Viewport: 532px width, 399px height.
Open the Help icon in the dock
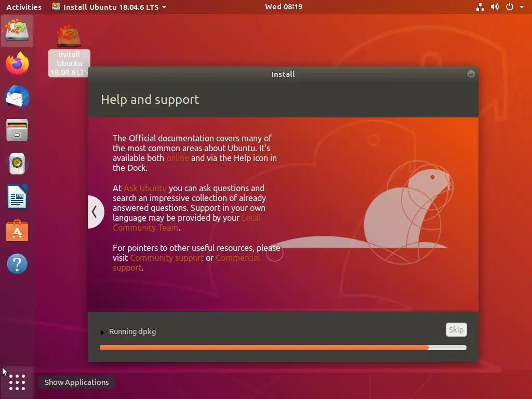[x=17, y=263]
